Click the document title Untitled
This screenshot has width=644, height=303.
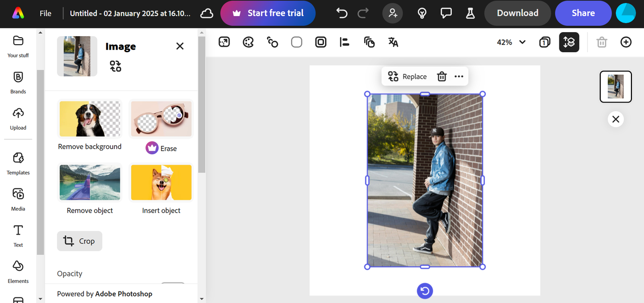coord(130,14)
